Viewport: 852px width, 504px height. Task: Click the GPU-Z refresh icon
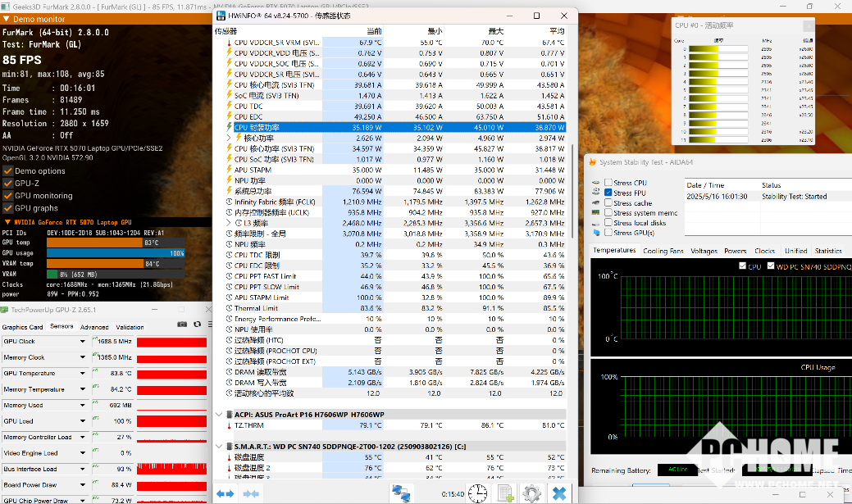tap(198, 325)
